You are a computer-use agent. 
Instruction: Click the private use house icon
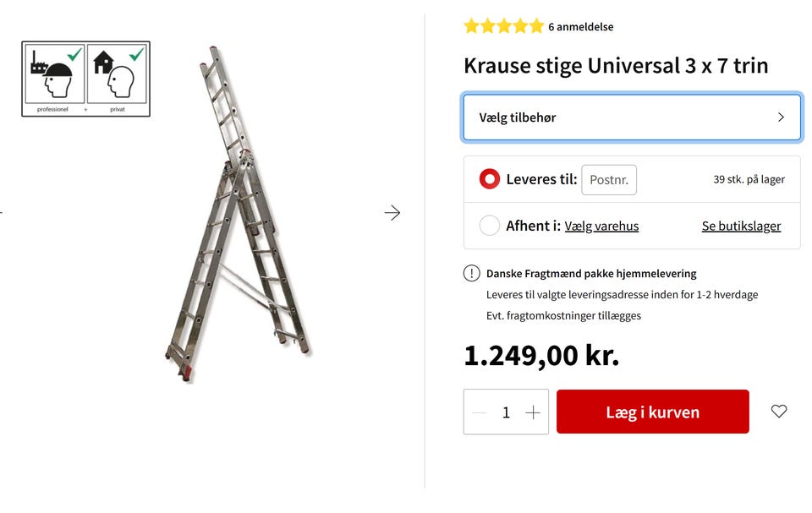(x=117, y=74)
